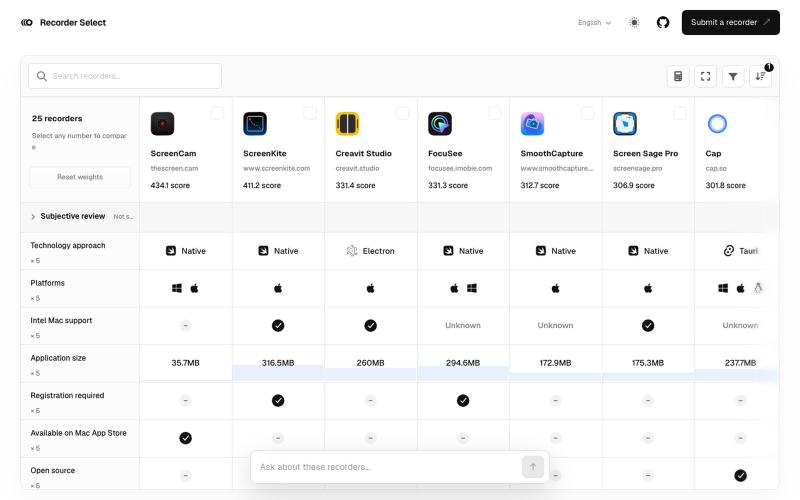Viewport: 800px width, 500px height.
Task: Click the 260MB size cell
Action: (370, 363)
